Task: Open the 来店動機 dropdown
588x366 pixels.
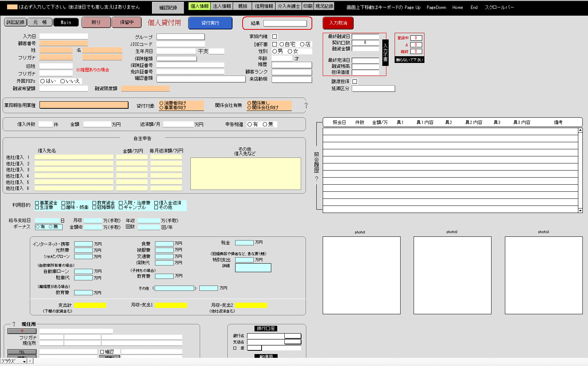Action: pos(292,79)
